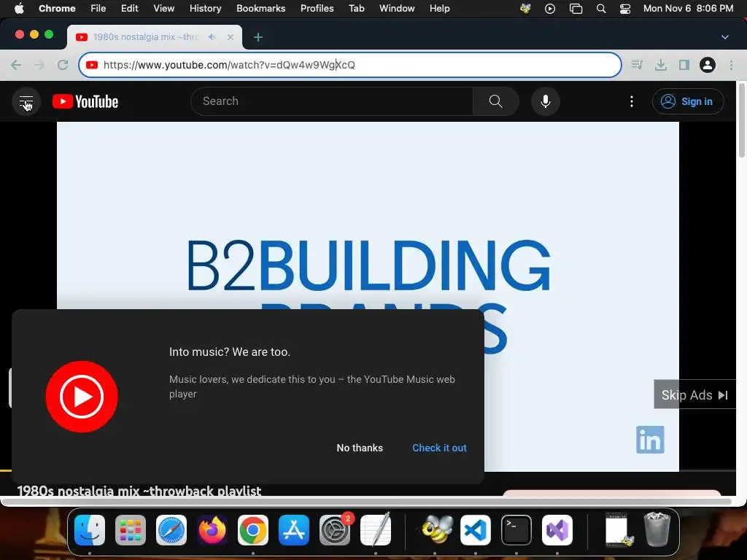Open Chrome's three-dot menu
Viewport: 747px width, 560px height.
point(731,65)
